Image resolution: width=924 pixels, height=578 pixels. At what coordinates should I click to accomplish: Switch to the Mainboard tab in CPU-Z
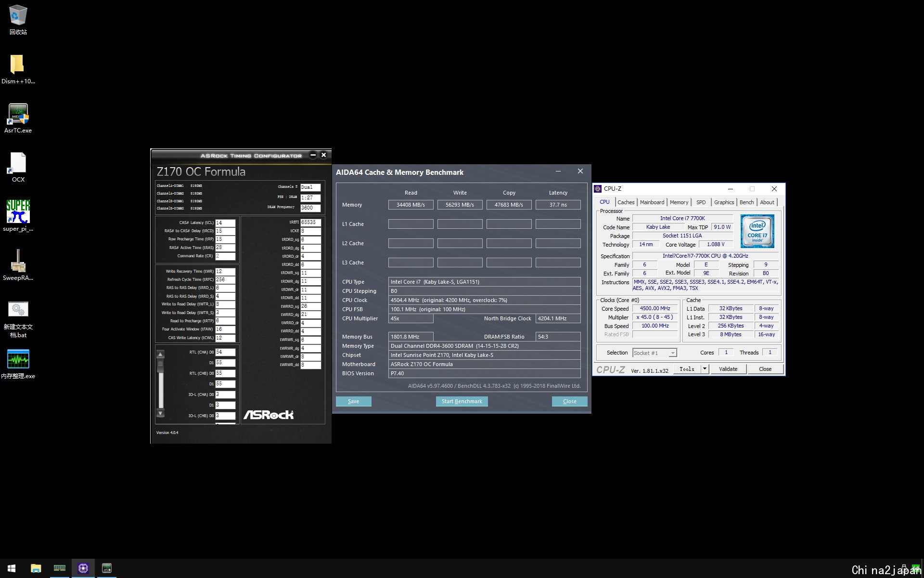[x=652, y=202]
